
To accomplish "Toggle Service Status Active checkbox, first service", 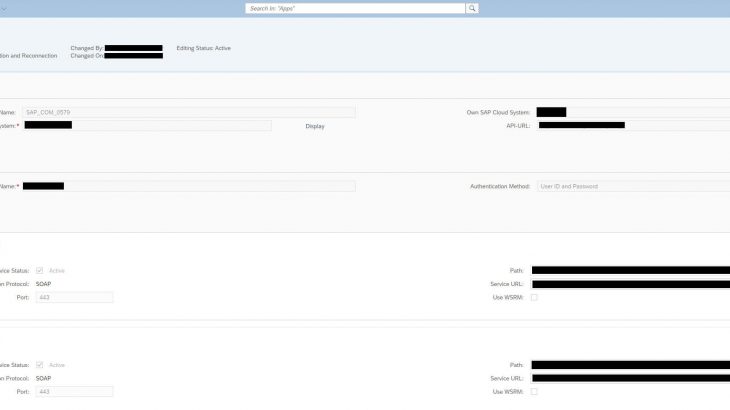I will pos(40,270).
